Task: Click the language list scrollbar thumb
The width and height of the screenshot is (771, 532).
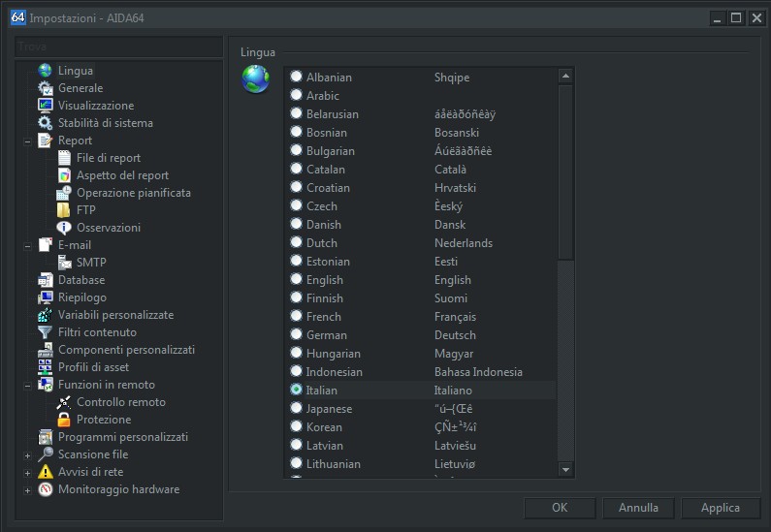Action: coord(565,172)
